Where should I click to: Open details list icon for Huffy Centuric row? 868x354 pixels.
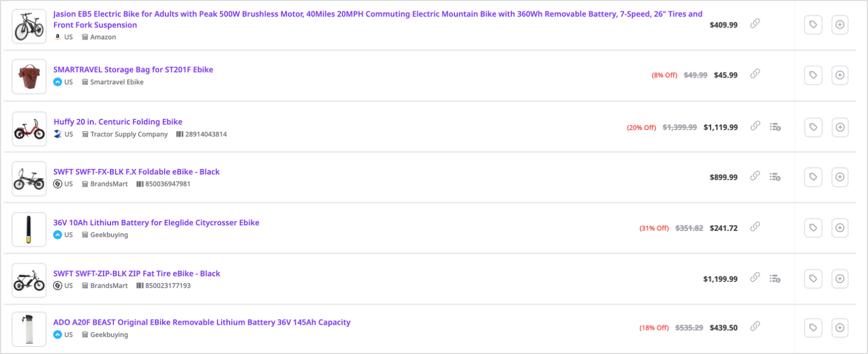(775, 127)
